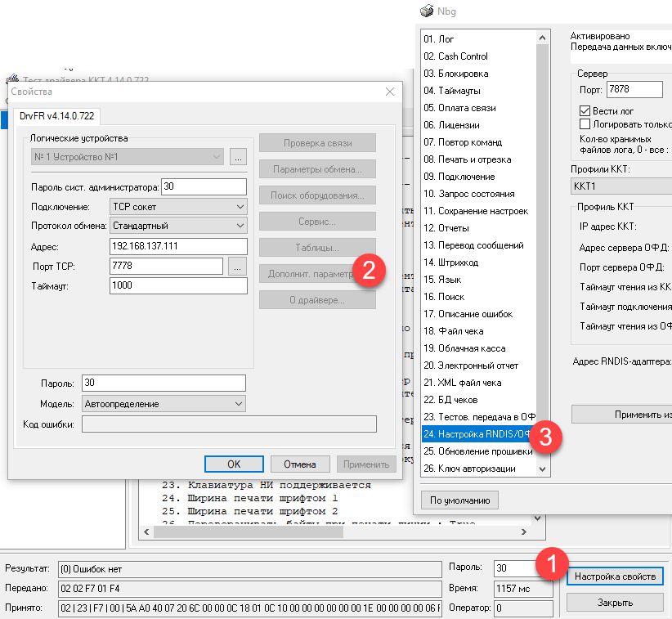The width and height of the screenshot is (672, 619).
Task: Click the Адрес field with 192.168.137.111
Action: [177, 247]
